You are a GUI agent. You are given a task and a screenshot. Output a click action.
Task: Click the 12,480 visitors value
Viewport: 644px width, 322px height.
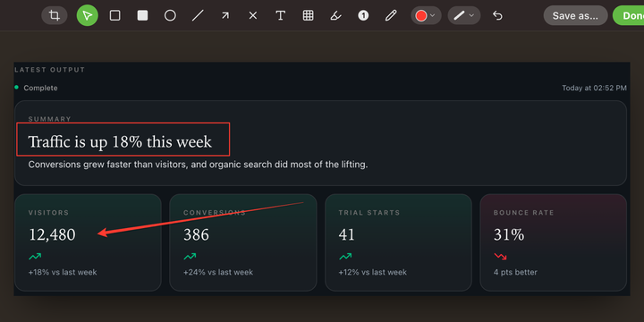pyautogui.click(x=52, y=235)
